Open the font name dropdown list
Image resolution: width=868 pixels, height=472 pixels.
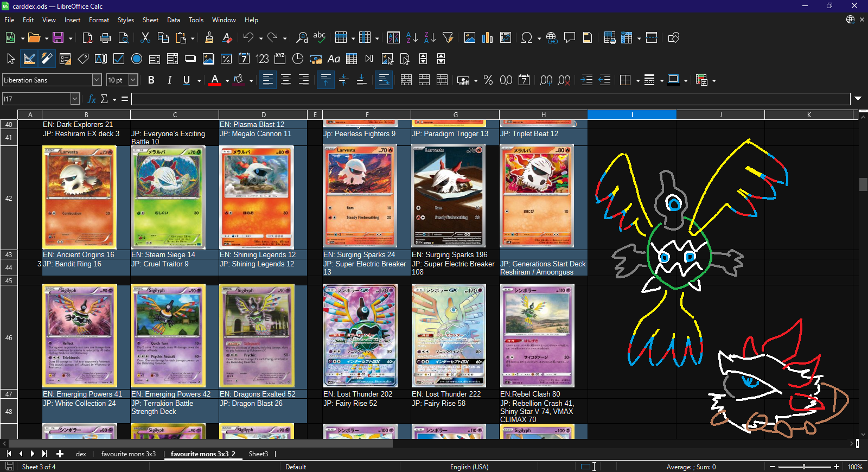click(97, 80)
